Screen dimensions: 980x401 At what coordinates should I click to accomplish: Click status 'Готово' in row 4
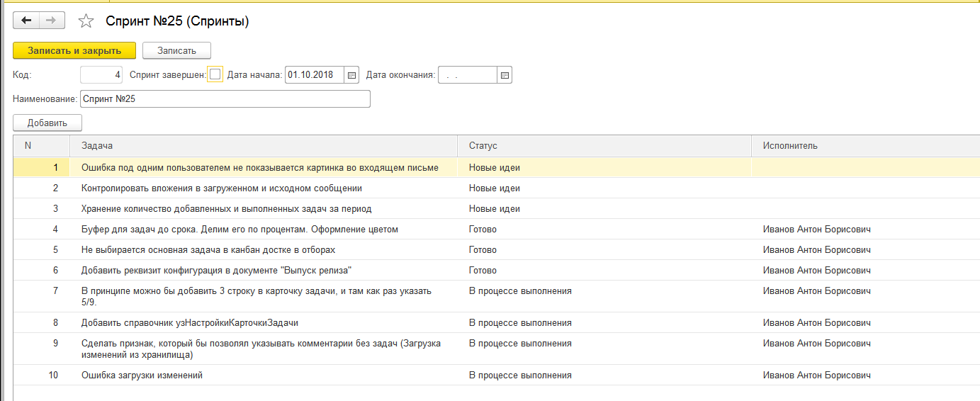click(483, 230)
